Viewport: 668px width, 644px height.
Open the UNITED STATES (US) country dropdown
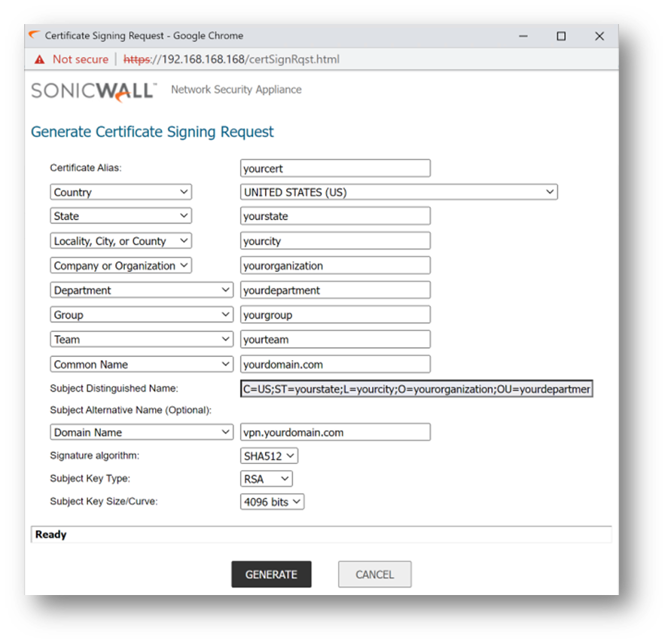tap(398, 192)
